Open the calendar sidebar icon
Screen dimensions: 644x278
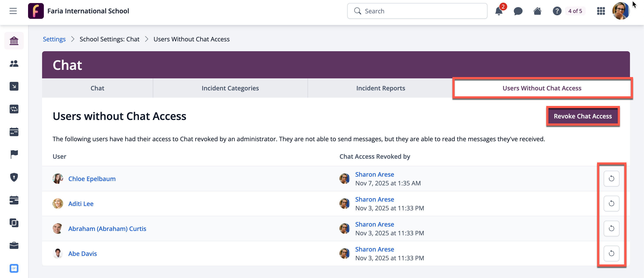coord(14,132)
